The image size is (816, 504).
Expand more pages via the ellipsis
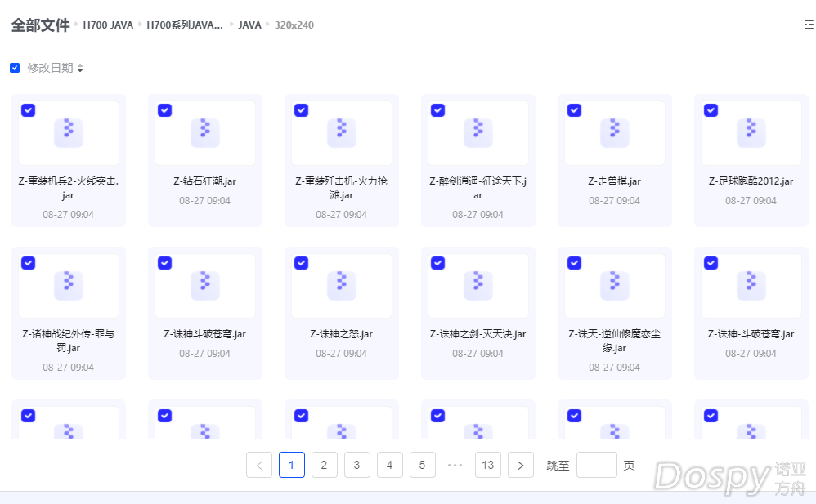point(455,465)
